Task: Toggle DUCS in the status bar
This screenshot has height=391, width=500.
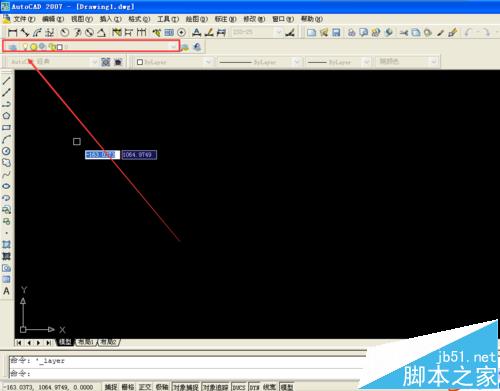Action: pyautogui.click(x=239, y=387)
